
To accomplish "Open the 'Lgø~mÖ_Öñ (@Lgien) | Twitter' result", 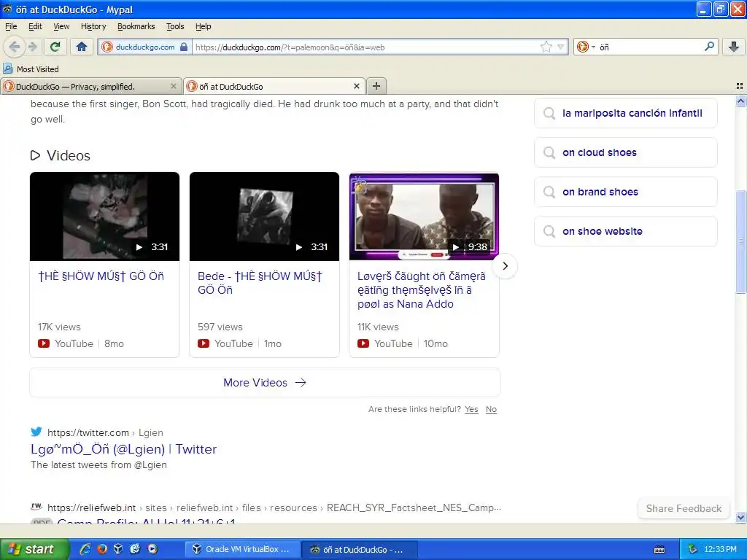I will coord(123,449).
